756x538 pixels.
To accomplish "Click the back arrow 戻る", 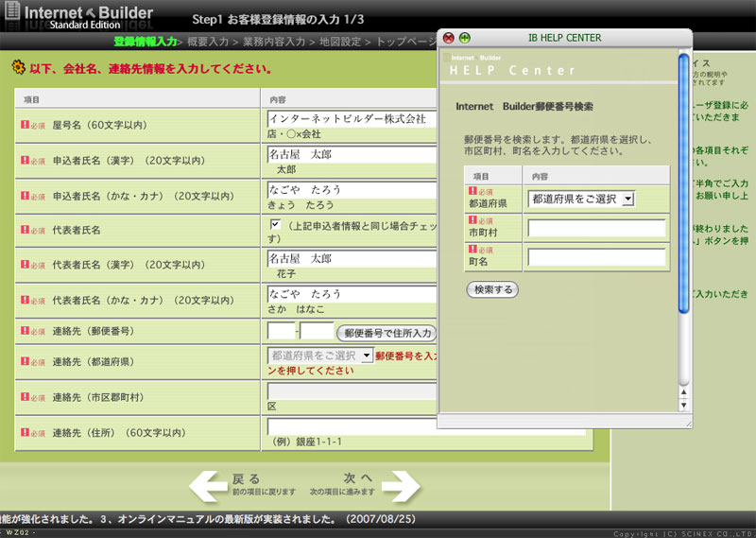I will (210, 486).
